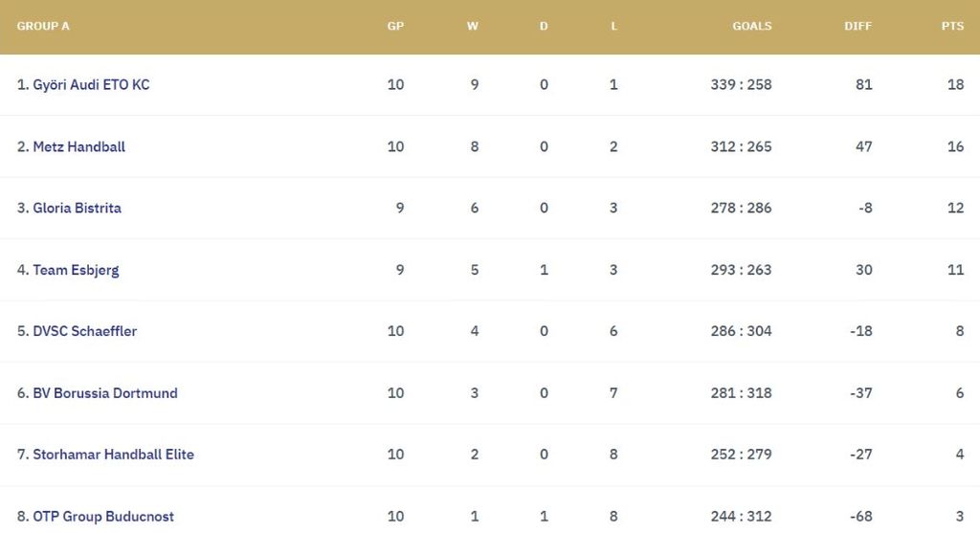Click the PTS column header

[x=952, y=26]
